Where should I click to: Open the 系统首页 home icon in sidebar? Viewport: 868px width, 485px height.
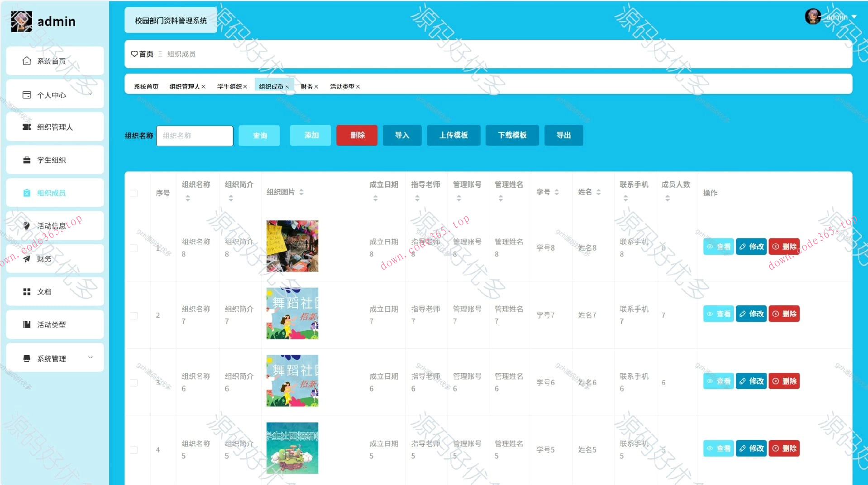(x=27, y=61)
